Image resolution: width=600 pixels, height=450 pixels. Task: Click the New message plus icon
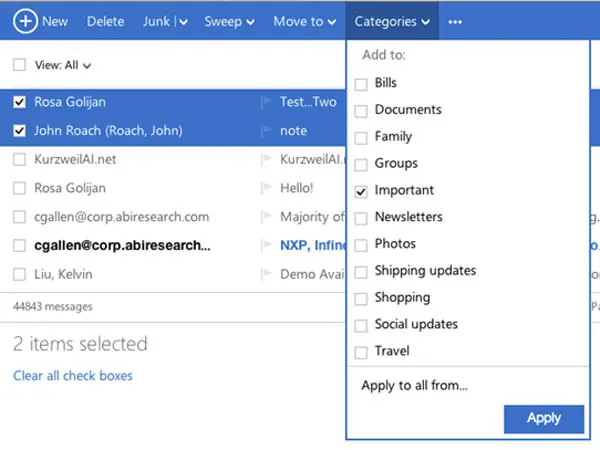25,21
